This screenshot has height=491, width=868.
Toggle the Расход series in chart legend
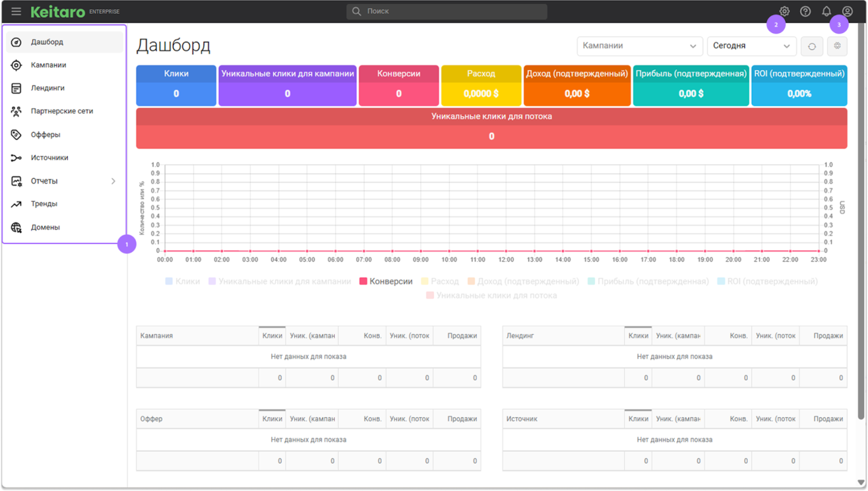point(439,281)
